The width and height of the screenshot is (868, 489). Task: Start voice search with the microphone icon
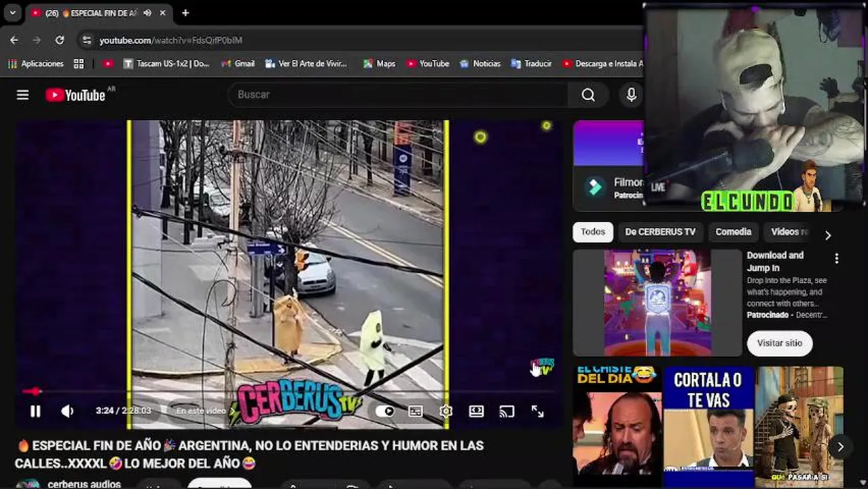tap(631, 95)
